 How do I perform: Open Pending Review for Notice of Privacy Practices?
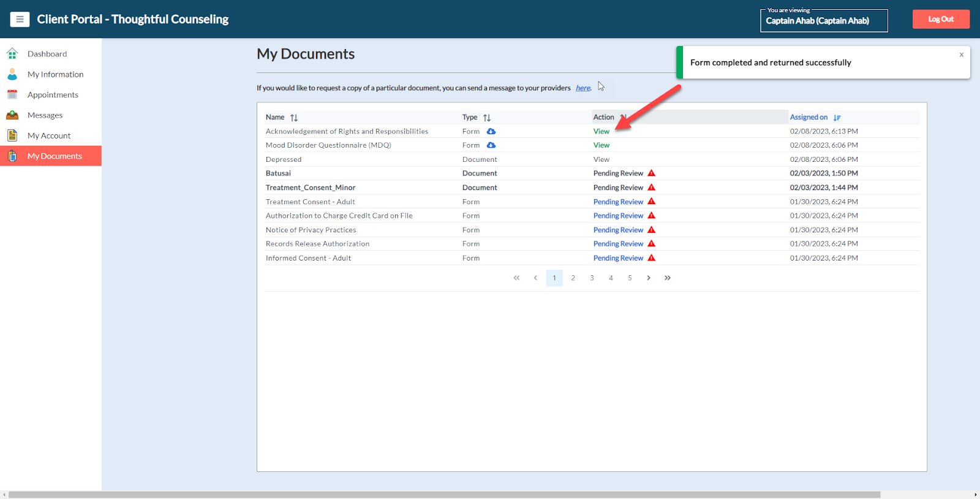pos(618,230)
